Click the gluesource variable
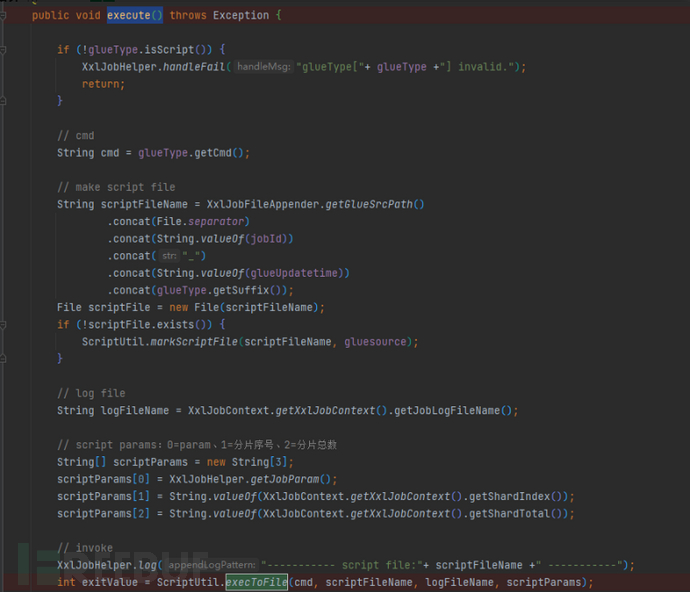690x592 pixels. pos(375,342)
